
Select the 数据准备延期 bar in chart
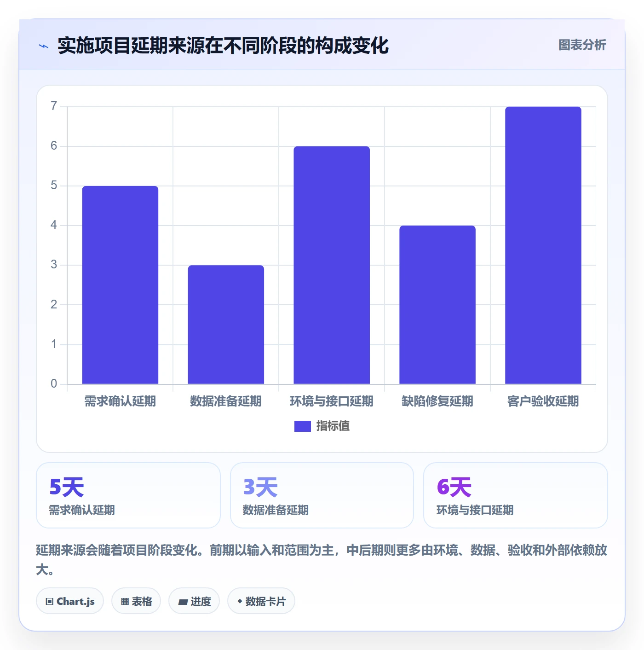tap(226, 325)
